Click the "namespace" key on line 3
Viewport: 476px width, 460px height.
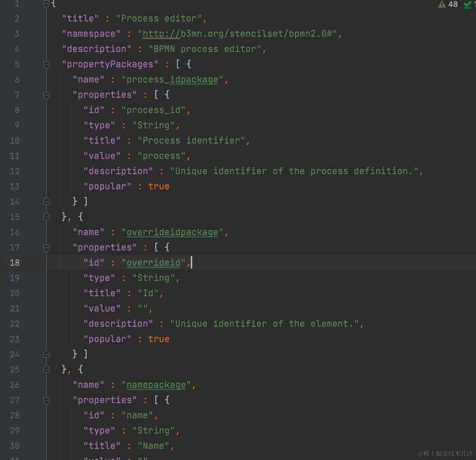[x=91, y=34]
